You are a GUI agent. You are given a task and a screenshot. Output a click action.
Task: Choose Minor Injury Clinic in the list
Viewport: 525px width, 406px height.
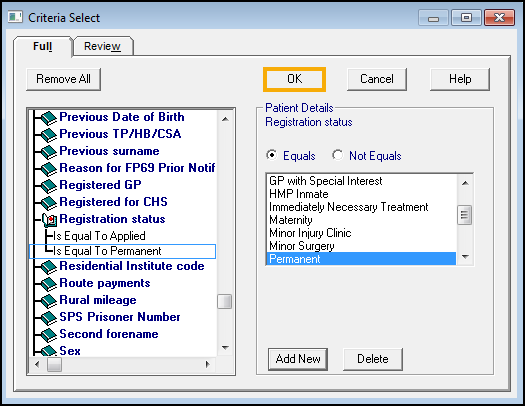310,233
